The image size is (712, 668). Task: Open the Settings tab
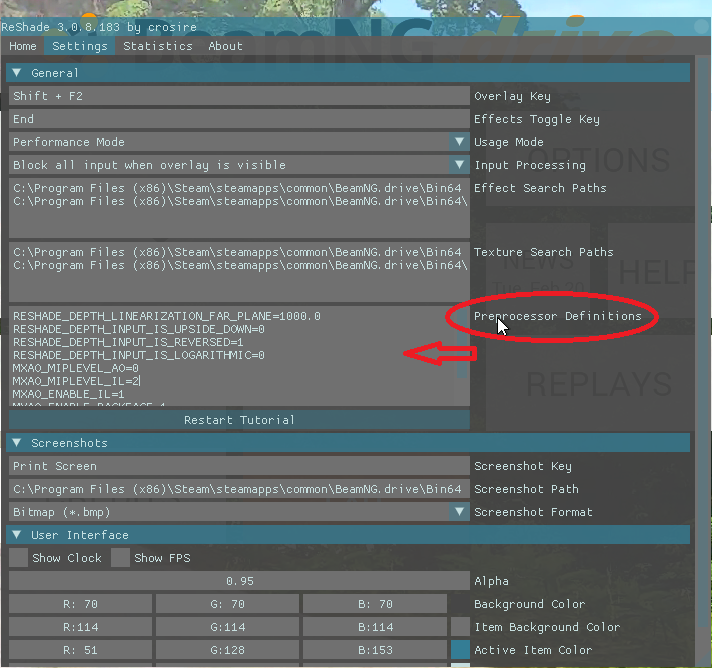[79, 46]
